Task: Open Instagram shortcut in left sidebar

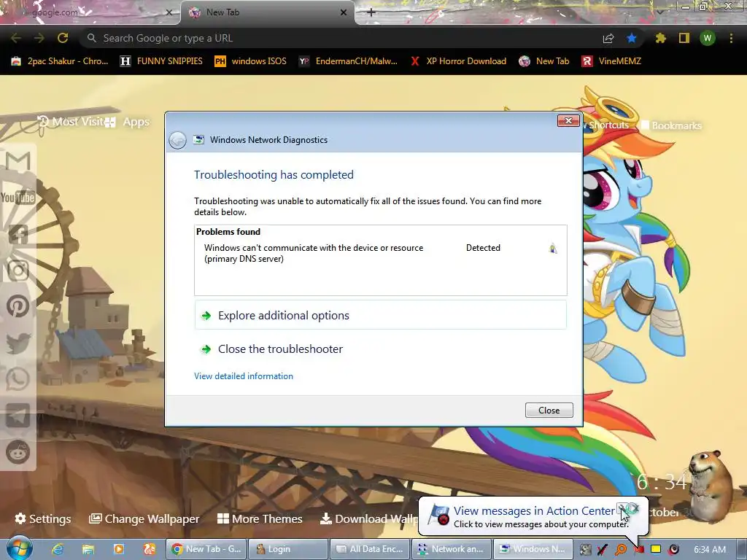Action: (x=18, y=270)
